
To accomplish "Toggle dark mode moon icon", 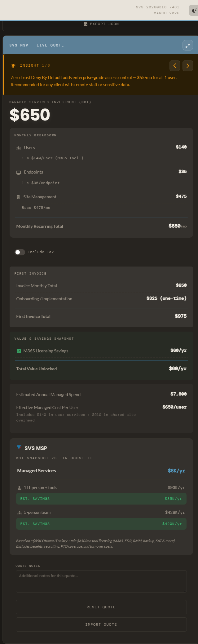I will click(x=194, y=11).
